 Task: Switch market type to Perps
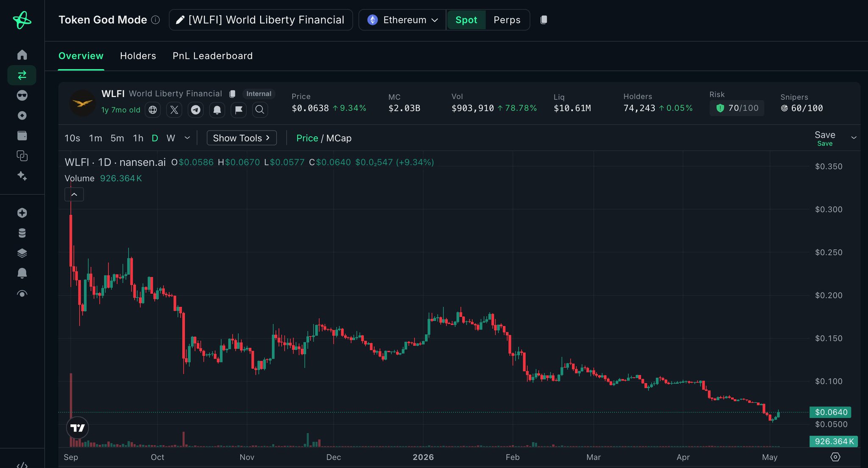click(x=507, y=20)
